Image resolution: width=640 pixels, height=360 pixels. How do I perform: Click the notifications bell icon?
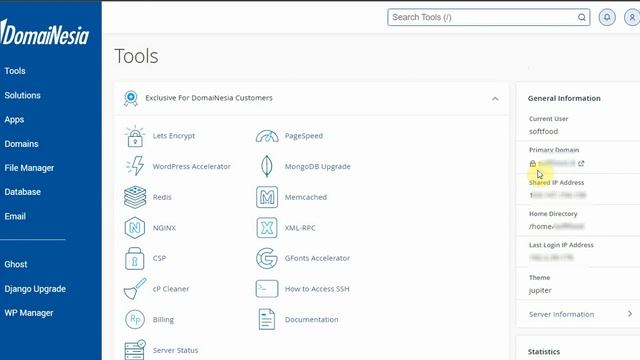(x=607, y=18)
